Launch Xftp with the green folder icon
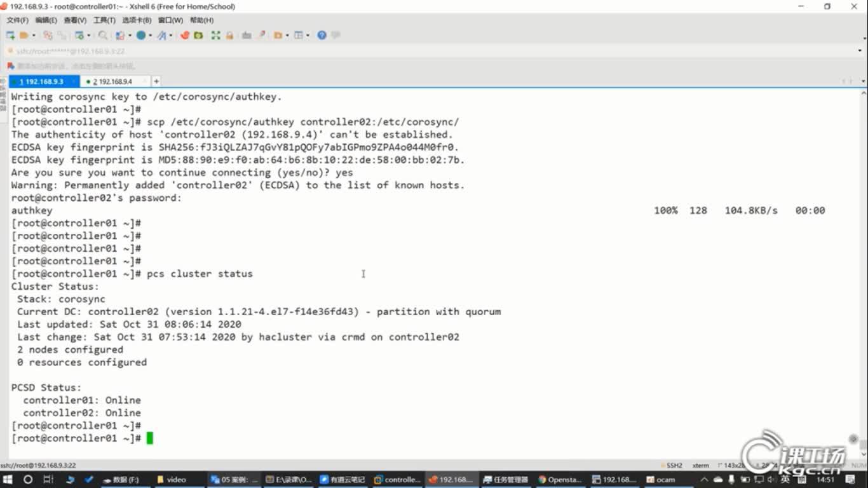 [199, 36]
